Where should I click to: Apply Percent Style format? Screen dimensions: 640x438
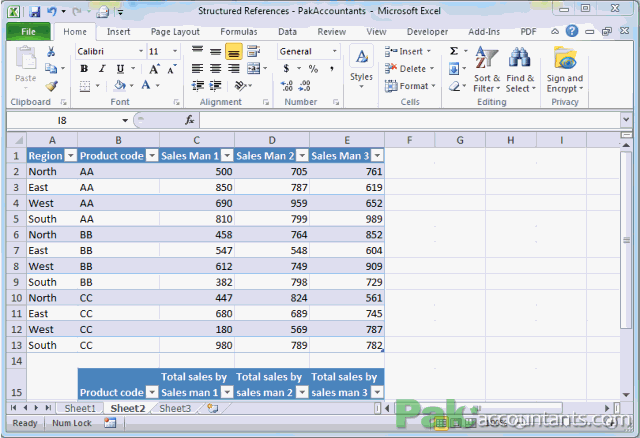(x=313, y=69)
